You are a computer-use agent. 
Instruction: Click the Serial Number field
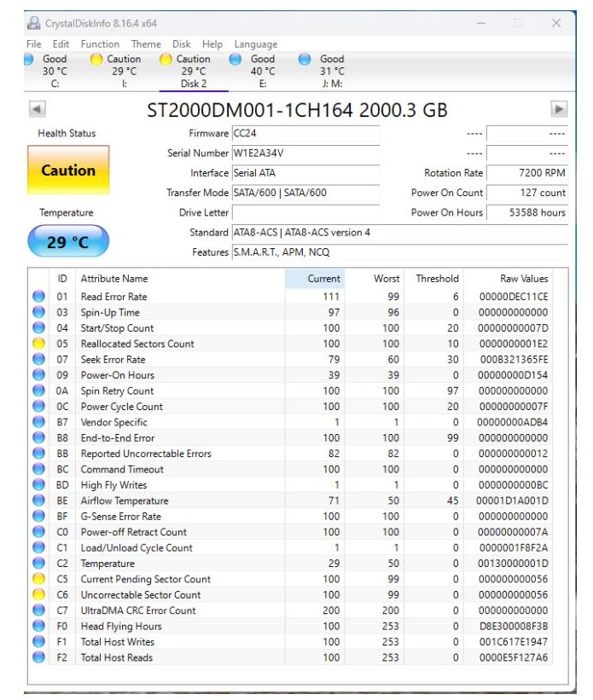click(x=305, y=153)
